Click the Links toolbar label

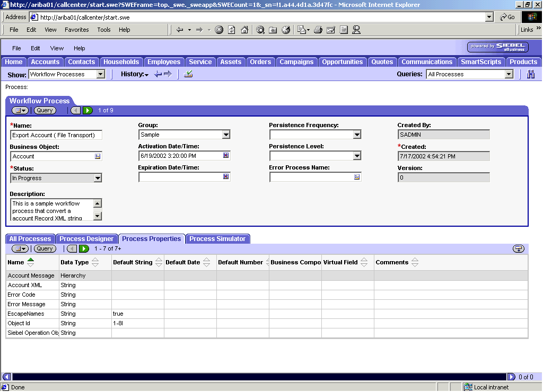click(527, 30)
